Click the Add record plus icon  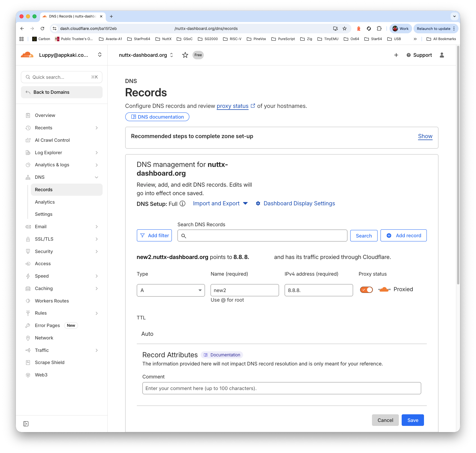389,235
